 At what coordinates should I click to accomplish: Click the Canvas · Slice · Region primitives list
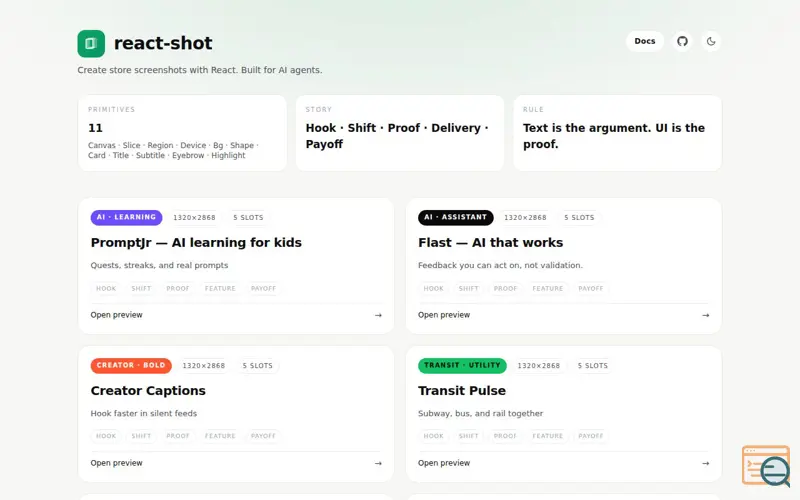(173, 151)
